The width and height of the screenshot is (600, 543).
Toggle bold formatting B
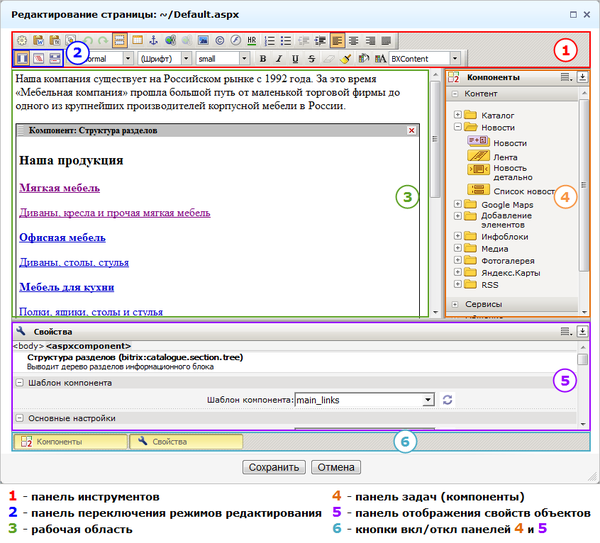click(263, 59)
